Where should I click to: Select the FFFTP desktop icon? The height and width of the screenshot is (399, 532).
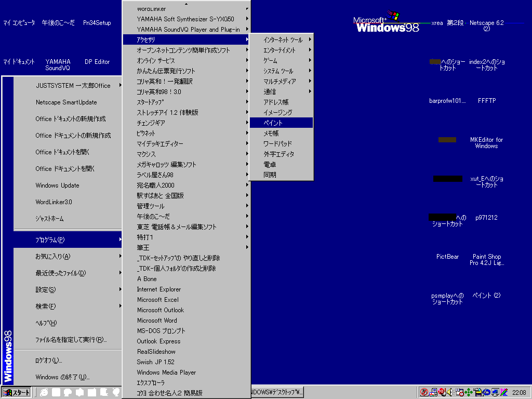(x=486, y=101)
